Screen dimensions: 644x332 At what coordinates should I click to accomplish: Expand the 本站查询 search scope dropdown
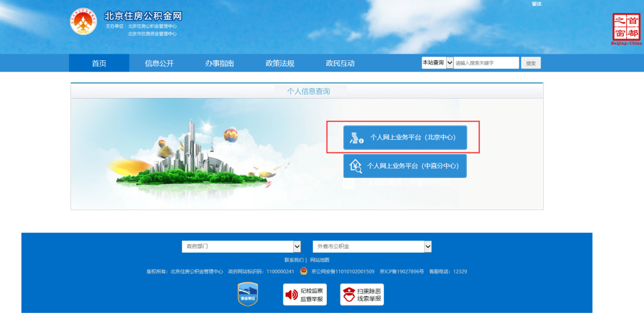pos(450,63)
